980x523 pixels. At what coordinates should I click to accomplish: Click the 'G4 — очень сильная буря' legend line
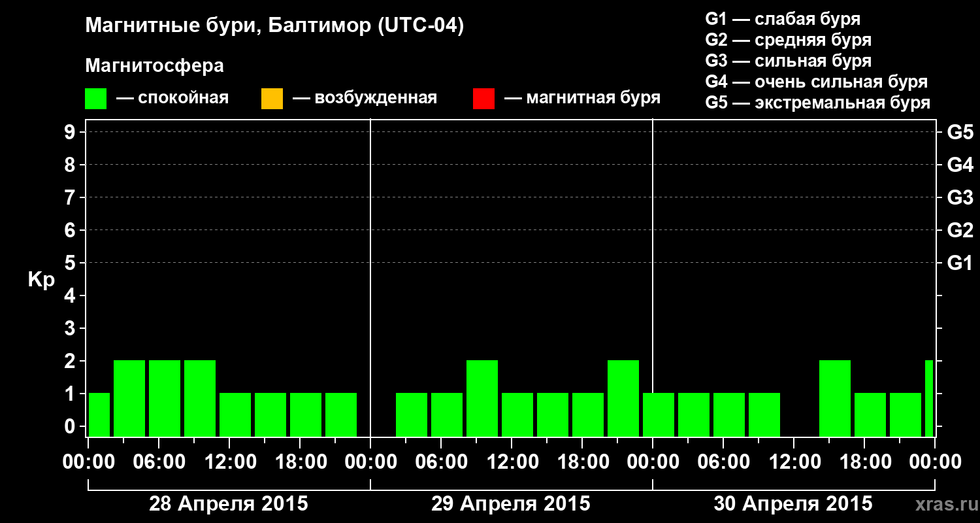817,82
